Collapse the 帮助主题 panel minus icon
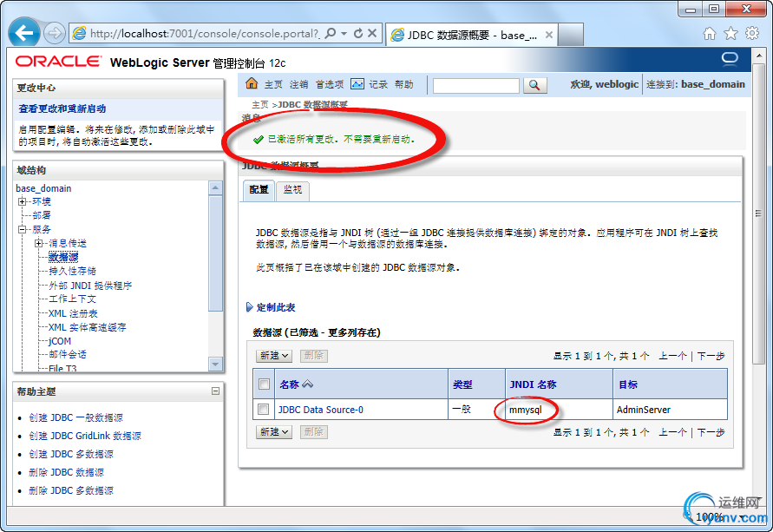This screenshot has height=532, width=773. (x=215, y=391)
